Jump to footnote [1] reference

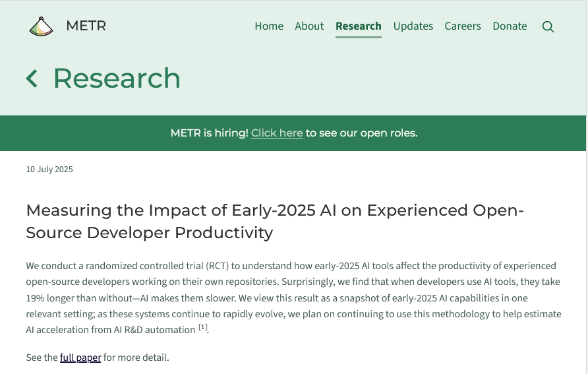(x=202, y=327)
